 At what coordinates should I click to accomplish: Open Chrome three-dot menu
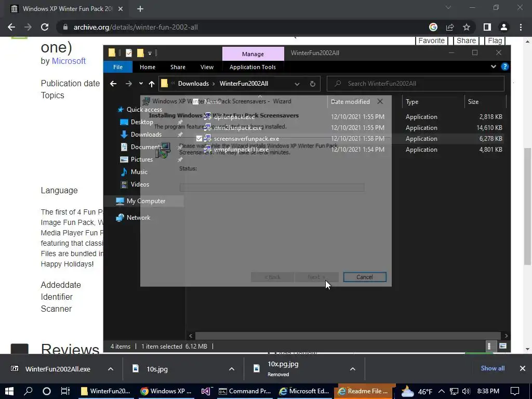(x=521, y=27)
